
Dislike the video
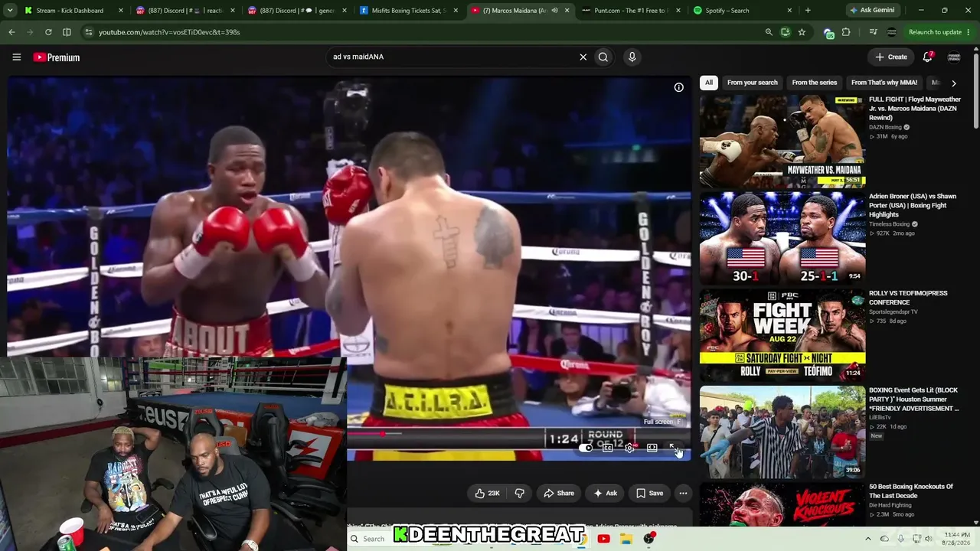coord(519,494)
